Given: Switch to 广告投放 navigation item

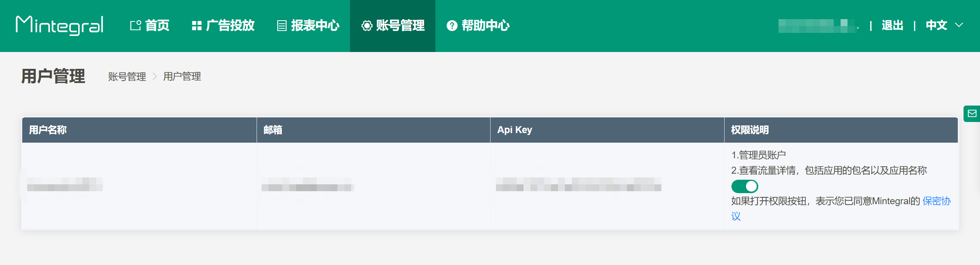Looking at the screenshot, I should coord(231,25).
